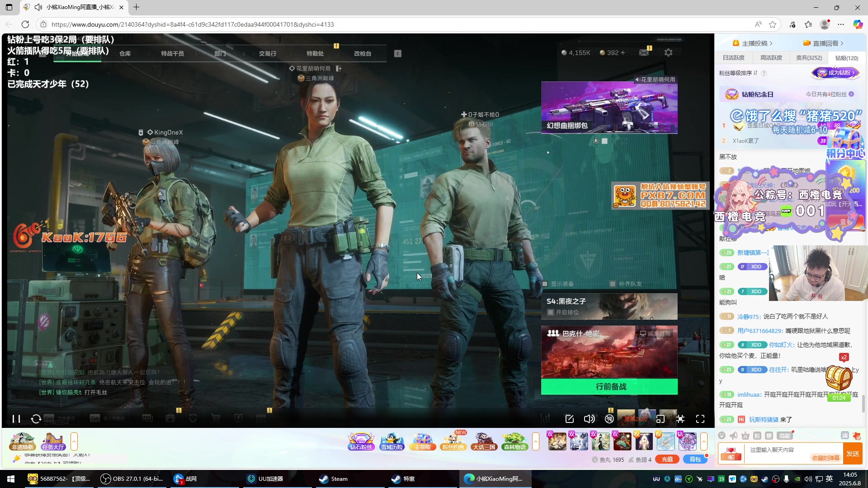Open 收藏的弹幕 saved danmaku

tap(826, 458)
